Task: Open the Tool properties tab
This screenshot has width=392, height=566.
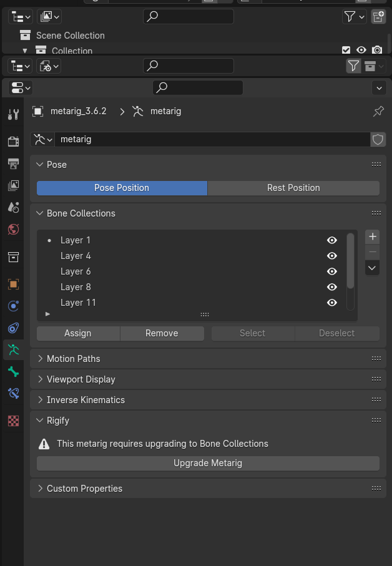Action: 13,114
